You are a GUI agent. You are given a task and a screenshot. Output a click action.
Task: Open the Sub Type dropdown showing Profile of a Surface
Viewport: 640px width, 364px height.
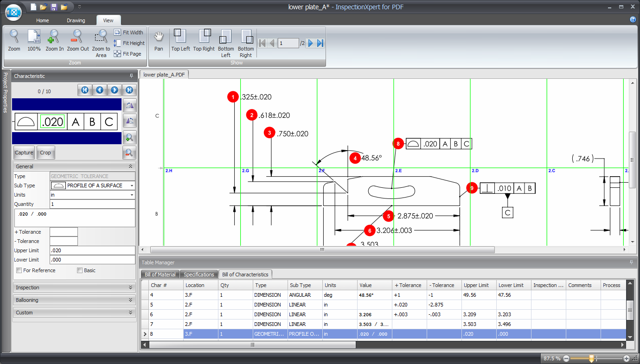coord(132,185)
